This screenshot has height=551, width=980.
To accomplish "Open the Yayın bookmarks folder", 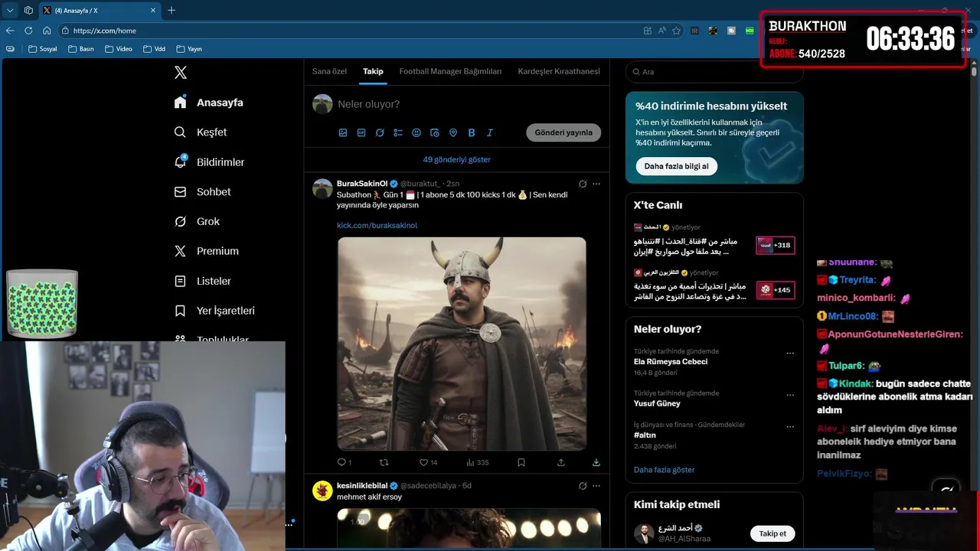I will pos(189,49).
